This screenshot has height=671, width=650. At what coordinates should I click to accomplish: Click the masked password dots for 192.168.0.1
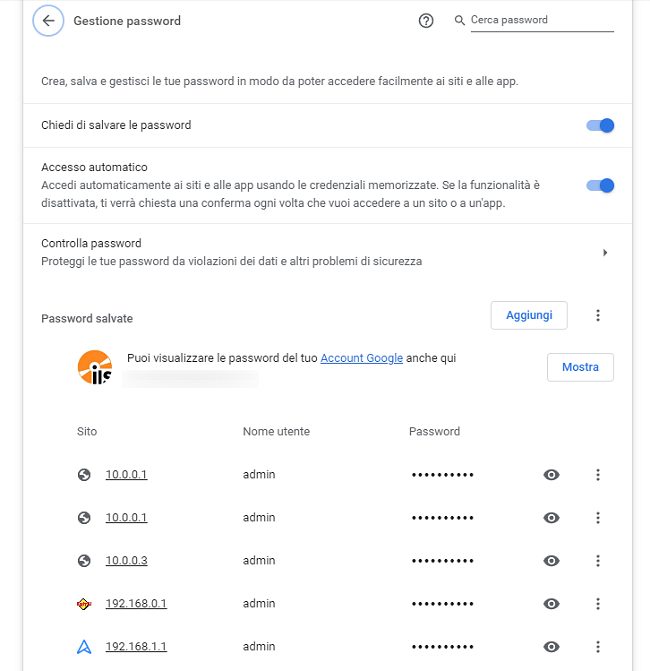[442, 604]
